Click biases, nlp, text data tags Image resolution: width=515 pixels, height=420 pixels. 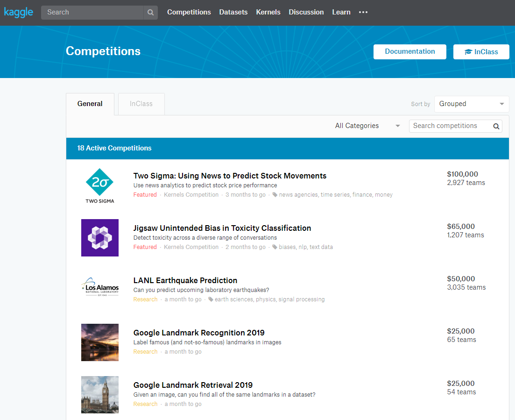click(306, 247)
